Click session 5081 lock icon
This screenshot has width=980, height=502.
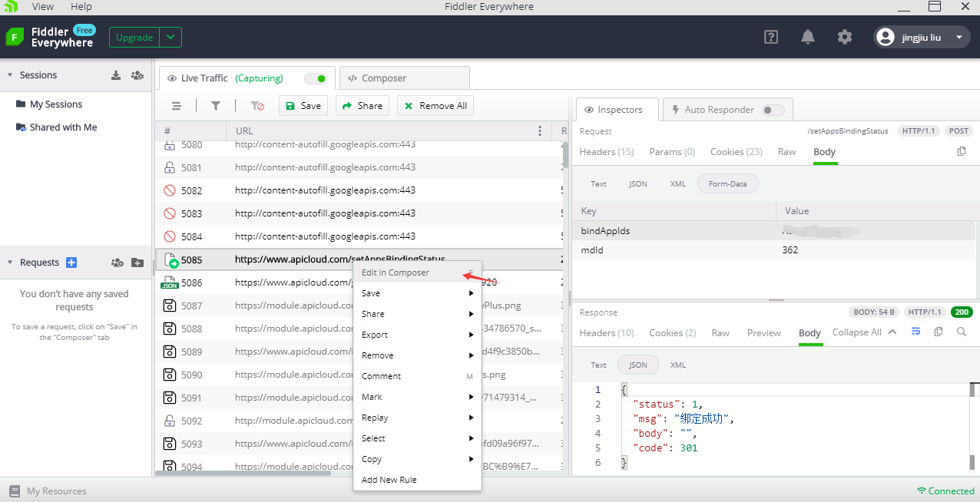[x=170, y=167]
